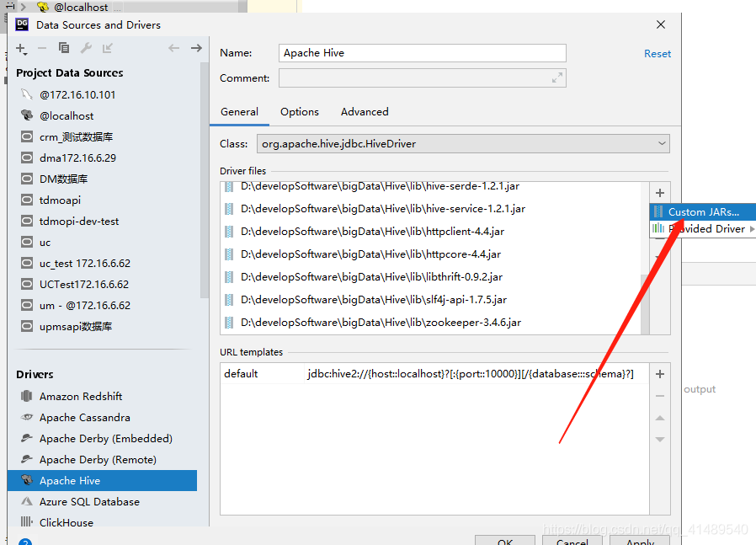Viewport: 756px width, 545px height.
Task: Select zookeeper-3.4.6.jar driver file
Action: coord(381,322)
